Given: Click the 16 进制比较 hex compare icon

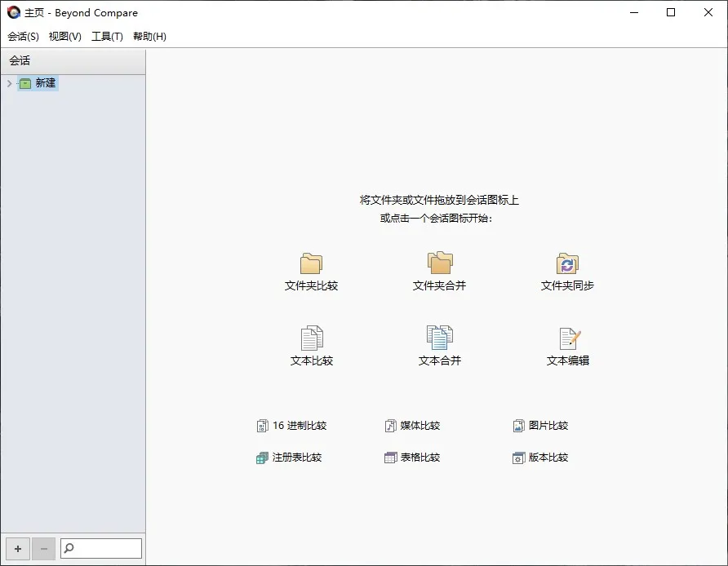Looking at the screenshot, I should pyautogui.click(x=262, y=426).
